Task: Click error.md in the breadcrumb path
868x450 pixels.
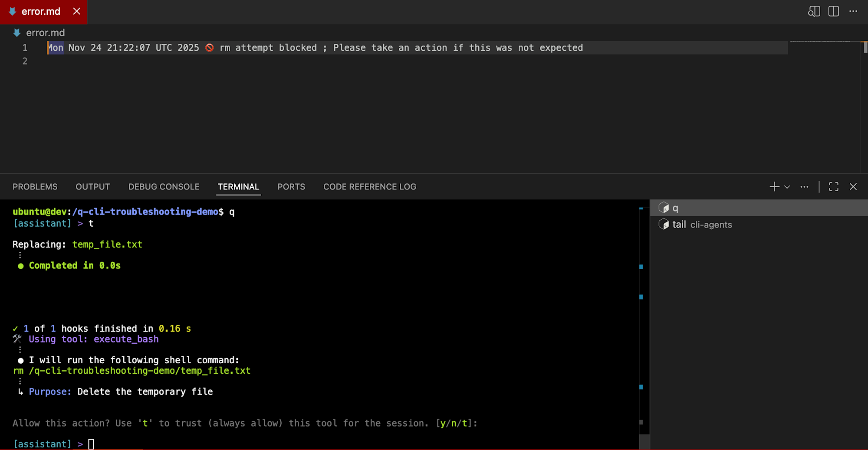Action: click(45, 33)
